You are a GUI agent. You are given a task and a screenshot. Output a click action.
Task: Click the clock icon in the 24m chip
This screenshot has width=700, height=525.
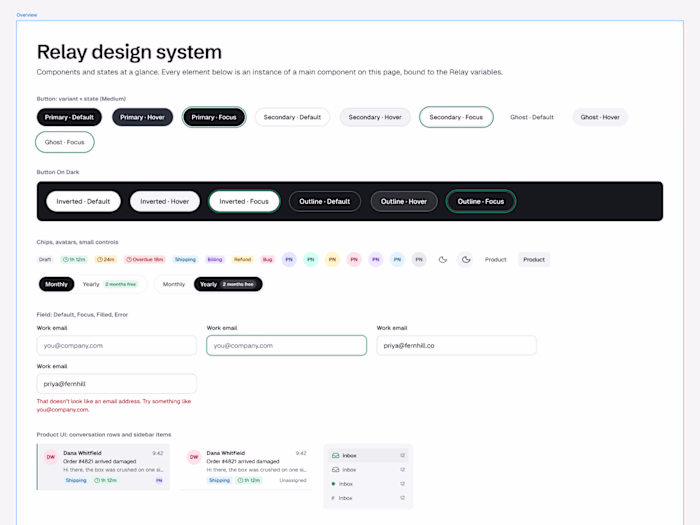tap(100, 259)
